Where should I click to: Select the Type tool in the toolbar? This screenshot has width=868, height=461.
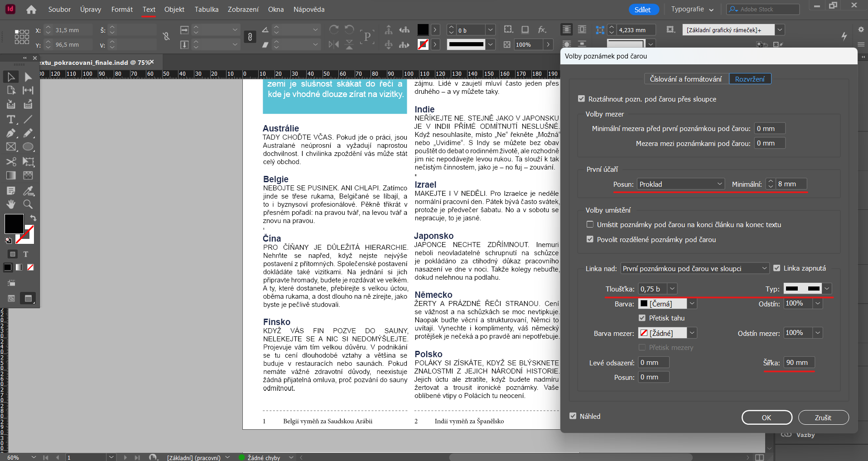click(11, 120)
